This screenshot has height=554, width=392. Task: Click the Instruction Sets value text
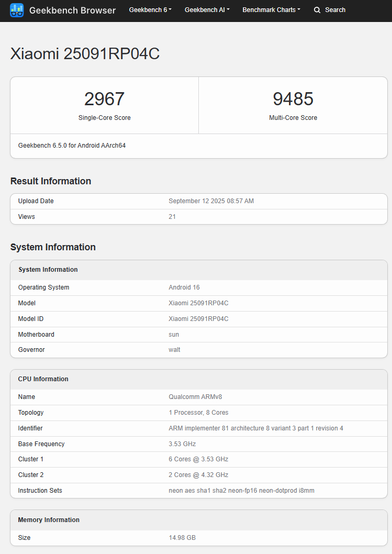(x=241, y=491)
